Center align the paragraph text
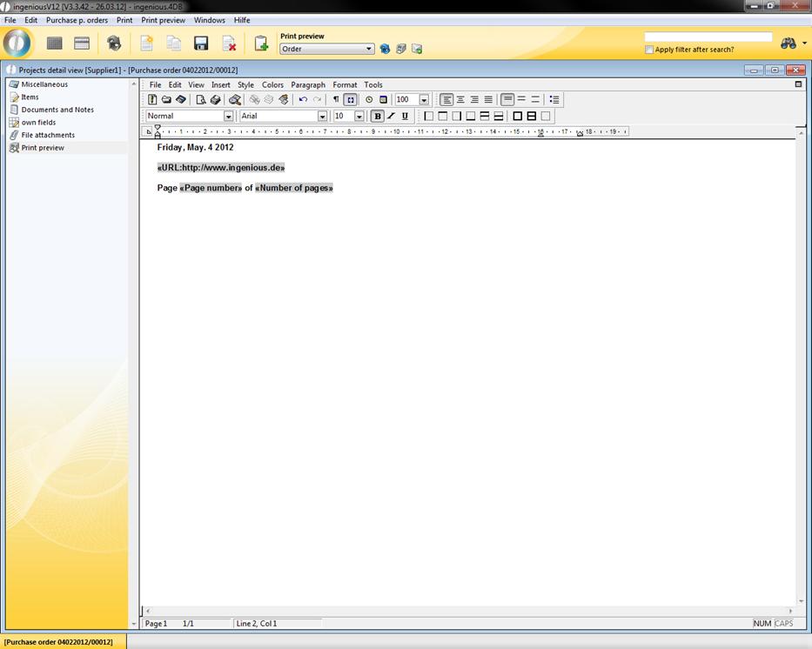 pos(460,100)
